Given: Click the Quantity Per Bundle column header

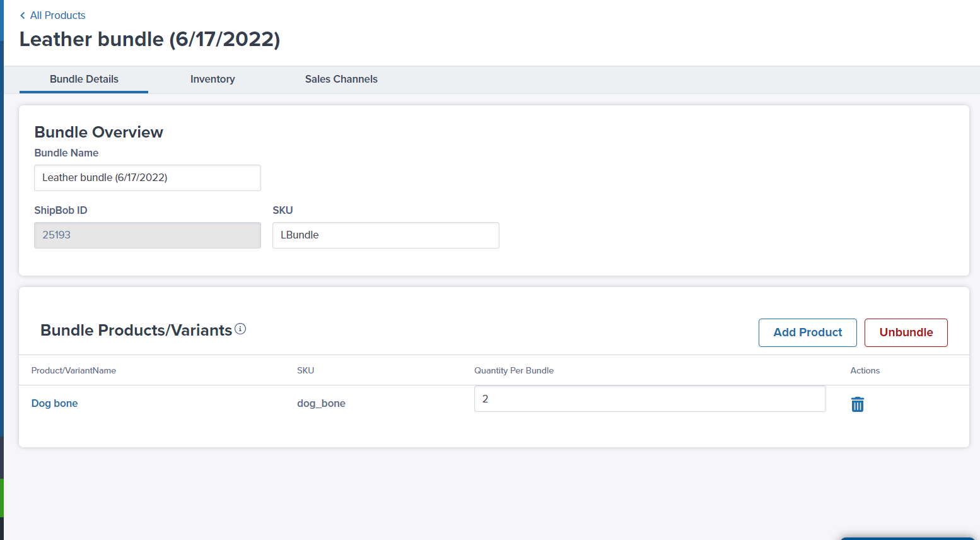Looking at the screenshot, I should coord(514,370).
